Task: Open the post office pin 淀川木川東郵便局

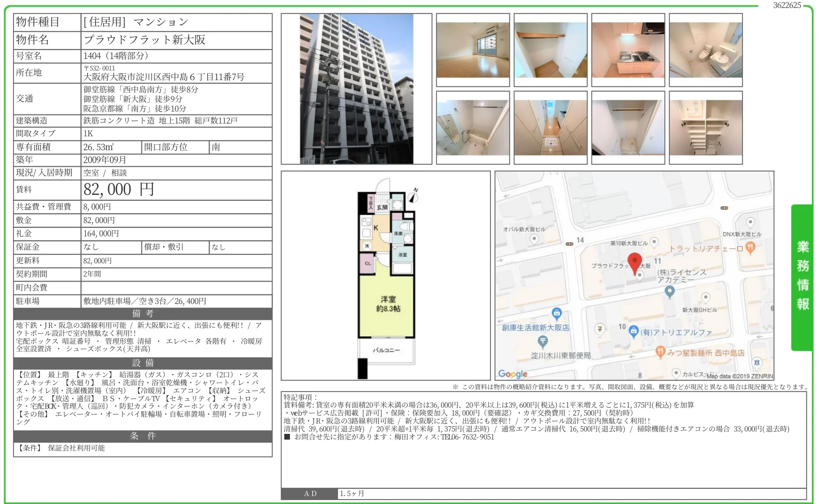Action: point(542,340)
